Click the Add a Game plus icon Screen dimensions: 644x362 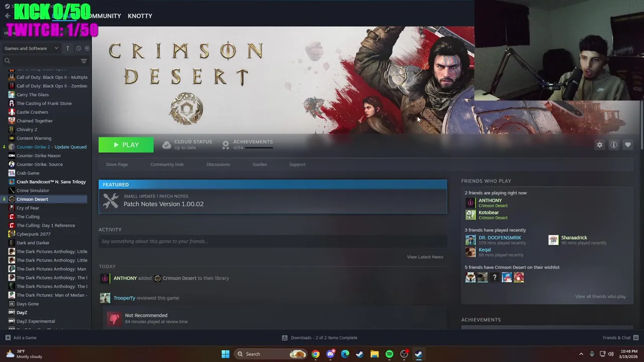[8, 338]
